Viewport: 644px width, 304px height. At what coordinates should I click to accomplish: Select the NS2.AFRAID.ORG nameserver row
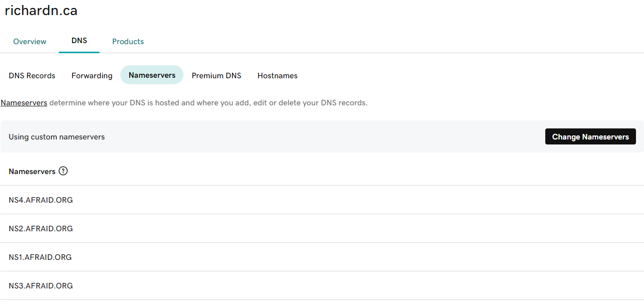(x=41, y=229)
